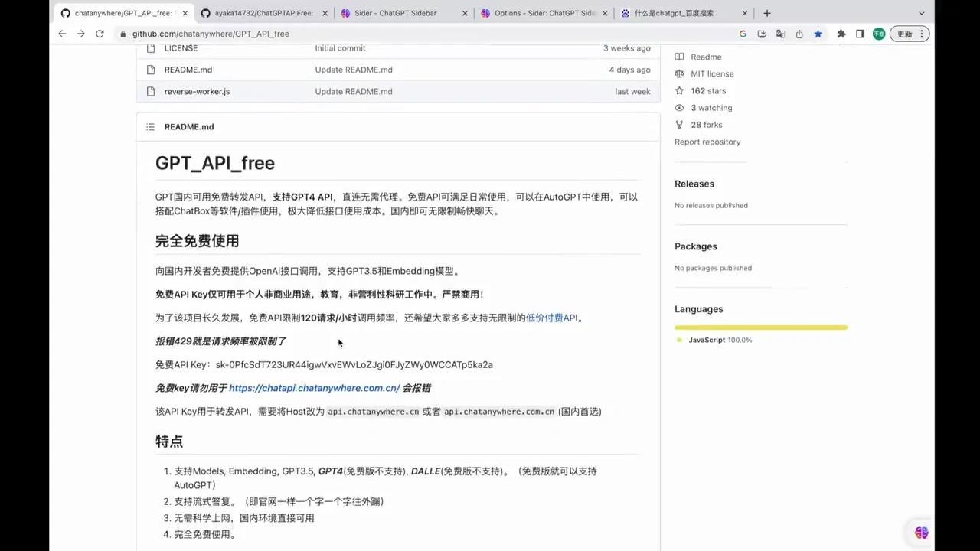Click the Report repository link
Image resolution: width=980 pixels, height=551 pixels.
coord(707,142)
